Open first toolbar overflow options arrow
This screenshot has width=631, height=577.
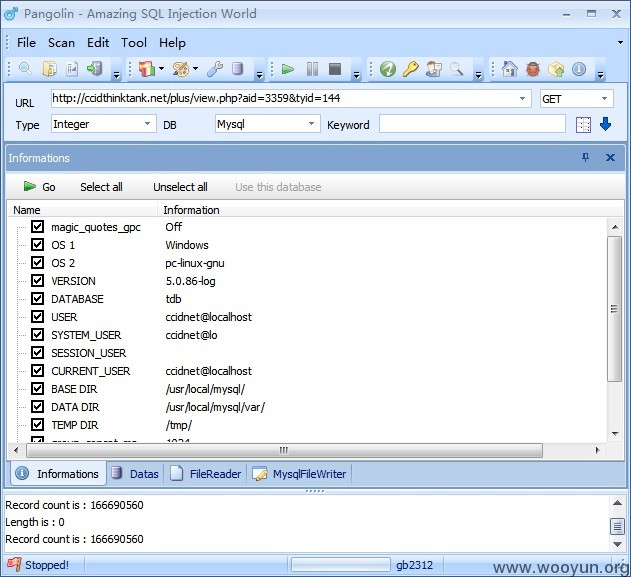click(116, 74)
